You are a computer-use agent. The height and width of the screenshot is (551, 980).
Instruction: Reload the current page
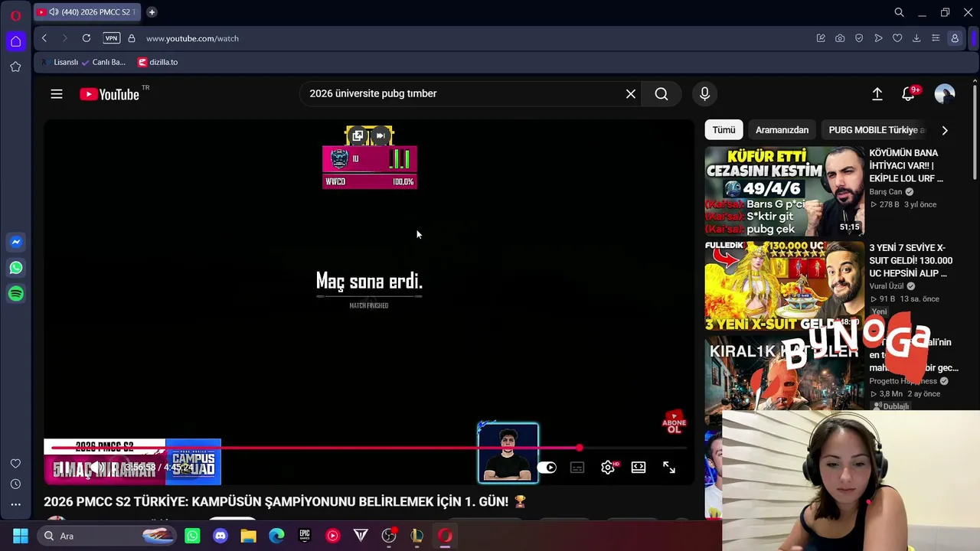[x=87, y=38]
